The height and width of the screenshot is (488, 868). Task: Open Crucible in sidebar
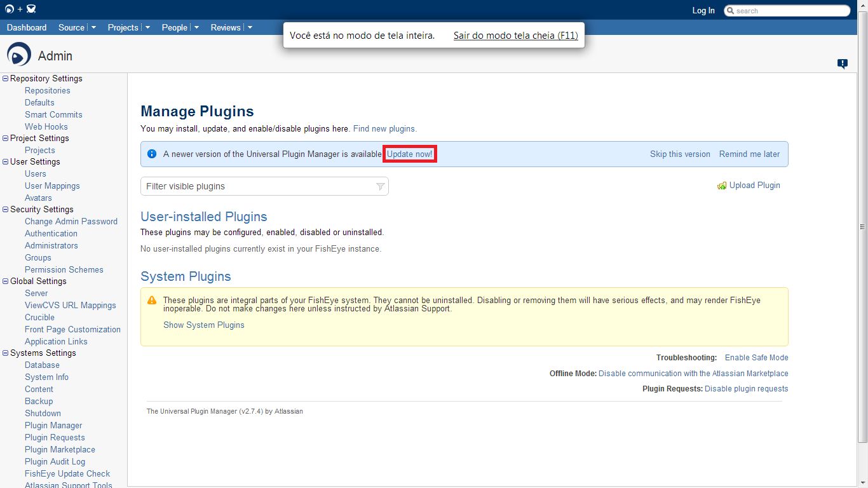point(39,318)
